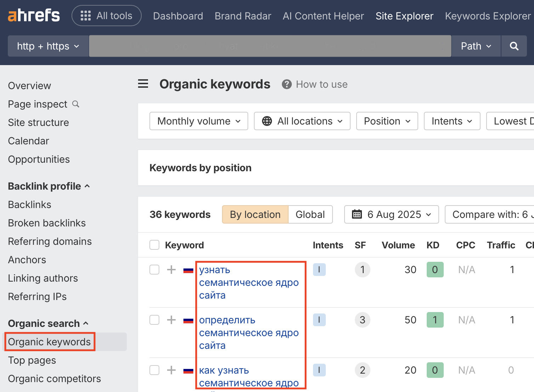
Task: Open the Monthly volume dropdown
Action: (x=199, y=121)
